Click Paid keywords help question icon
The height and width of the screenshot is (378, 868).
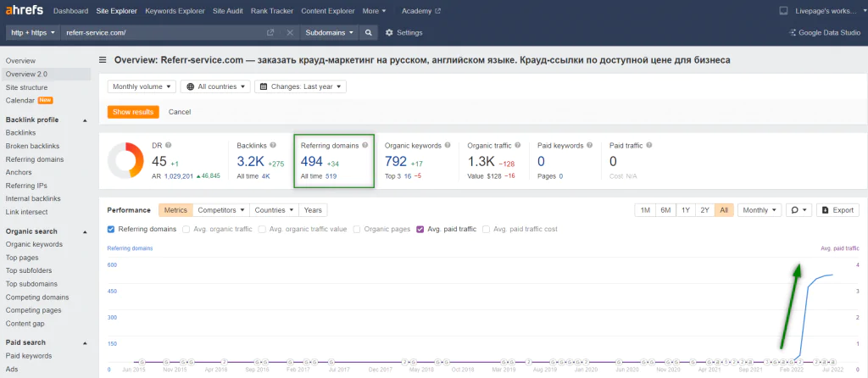[589, 146]
